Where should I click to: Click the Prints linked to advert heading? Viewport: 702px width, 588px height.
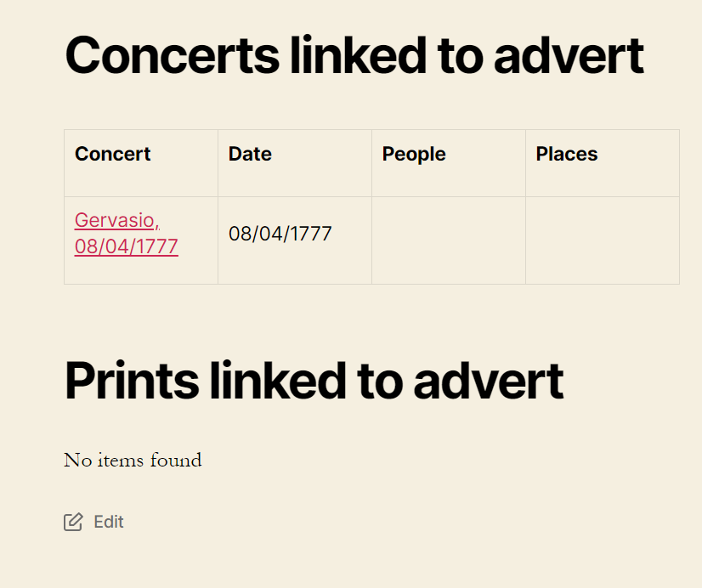point(314,381)
